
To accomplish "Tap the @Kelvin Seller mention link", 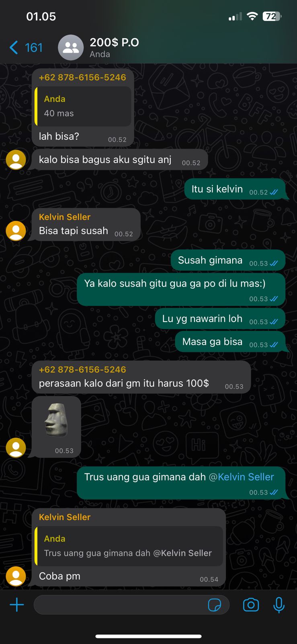I will [x=241, y=477].
